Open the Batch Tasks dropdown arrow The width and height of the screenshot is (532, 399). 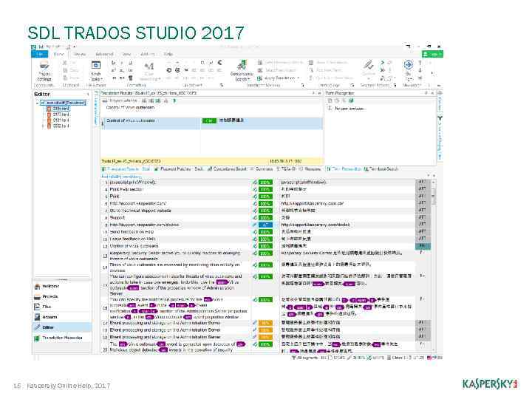click(x=102, y=79)
